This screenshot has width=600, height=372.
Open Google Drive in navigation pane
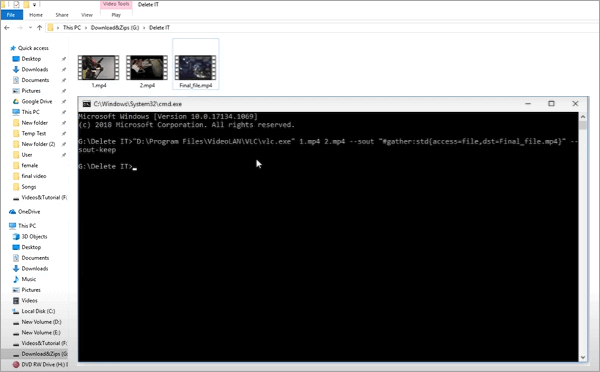(37, 101)
